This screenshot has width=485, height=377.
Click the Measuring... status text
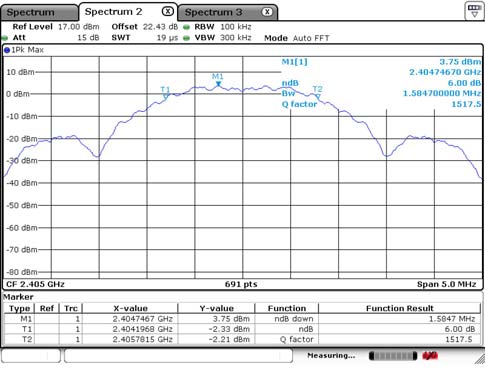click(x=331, y=356)
